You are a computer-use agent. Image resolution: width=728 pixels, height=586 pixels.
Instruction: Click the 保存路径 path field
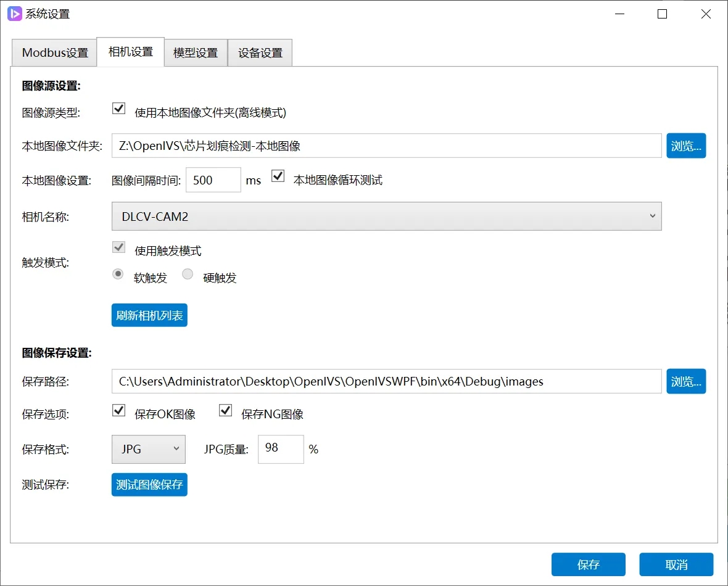tap(386, 381)
